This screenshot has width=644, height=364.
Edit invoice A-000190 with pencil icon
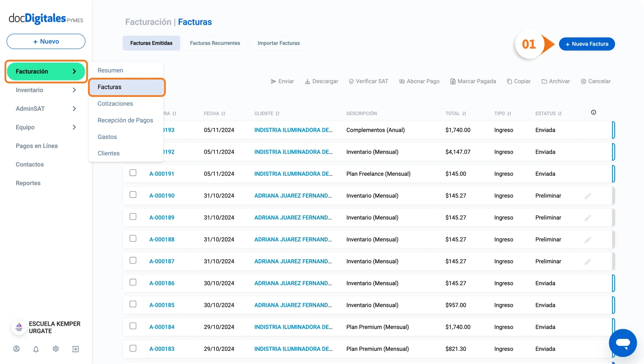point(588,196)
